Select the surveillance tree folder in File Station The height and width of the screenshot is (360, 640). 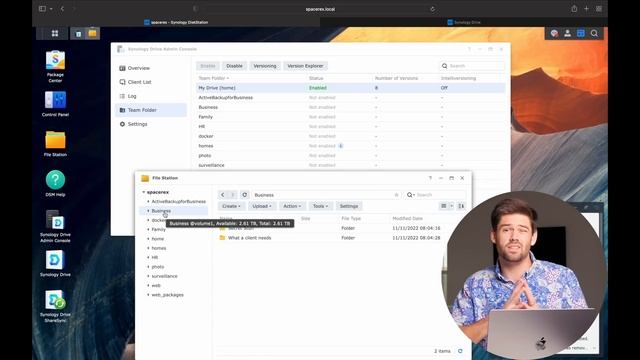pos(164,276)
